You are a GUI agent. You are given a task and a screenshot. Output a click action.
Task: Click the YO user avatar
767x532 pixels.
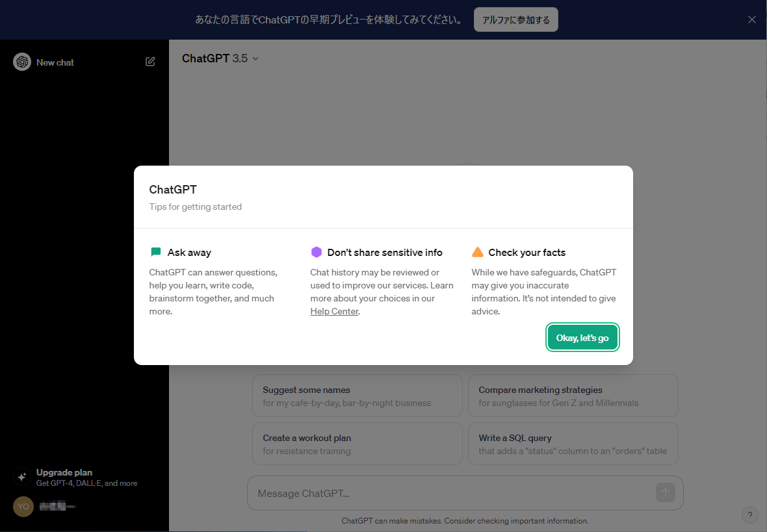click(22, 506)
